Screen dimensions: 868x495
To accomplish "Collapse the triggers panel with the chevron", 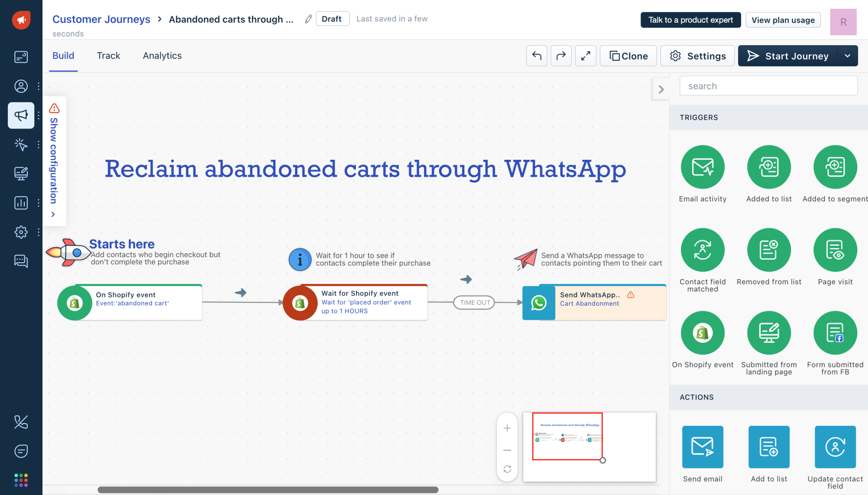I will click(661, 89).
